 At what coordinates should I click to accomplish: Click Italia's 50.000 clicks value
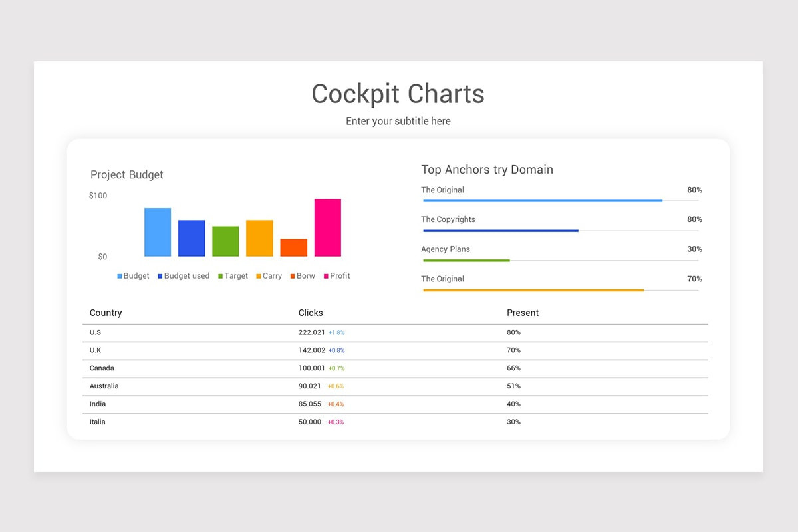pyautogui.click(x=310, y=422)
